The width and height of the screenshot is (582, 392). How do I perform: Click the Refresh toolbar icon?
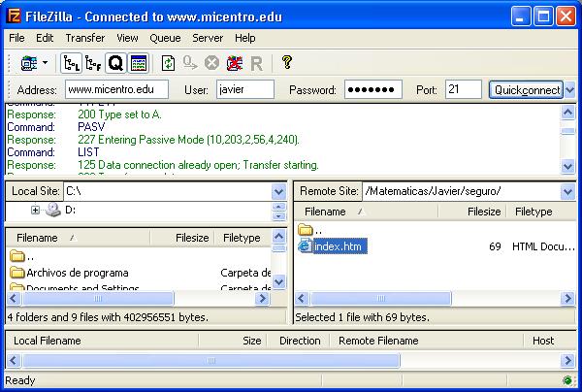[168, 63]
